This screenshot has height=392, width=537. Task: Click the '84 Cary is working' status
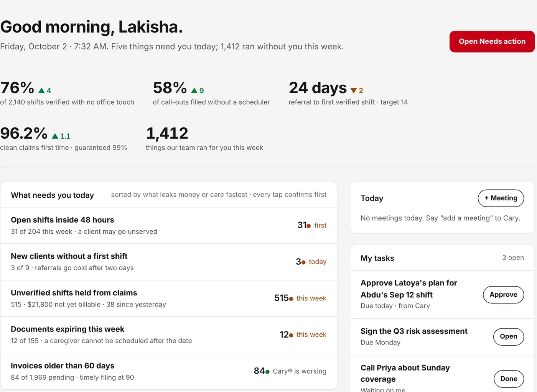click(290, 371)
